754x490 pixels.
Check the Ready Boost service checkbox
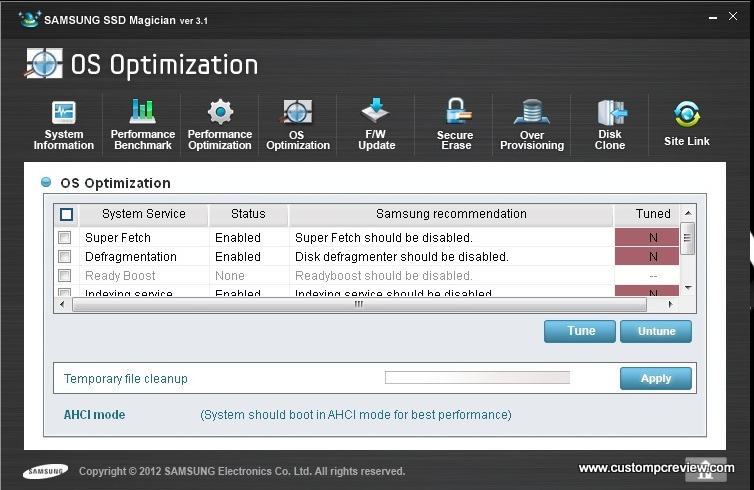(64, 276)
